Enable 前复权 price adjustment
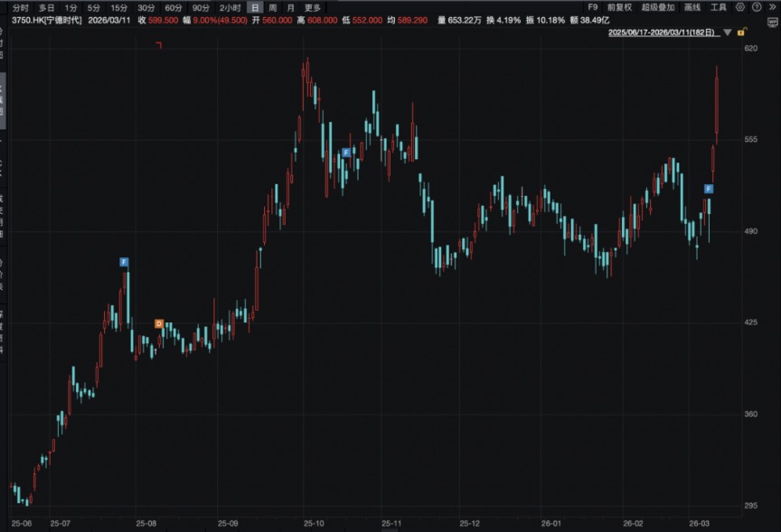781x532 pixels. tap(621, 7)
